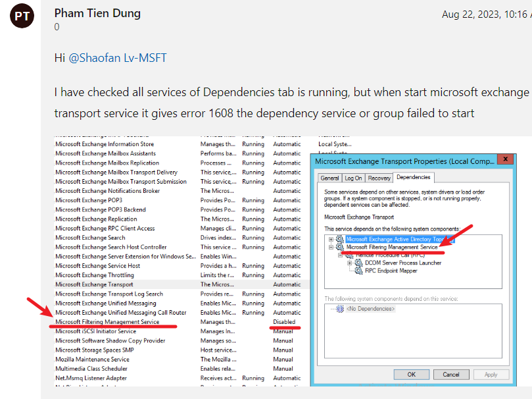Select Microsoft Exchange Transport Log Search

point(109,294)
